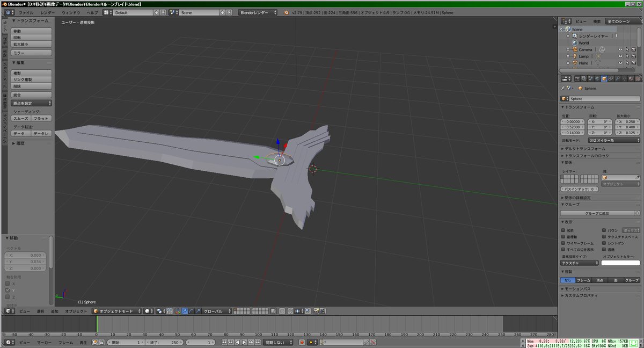Open the Object properties tab (orange cube)

tap(604, 78)
